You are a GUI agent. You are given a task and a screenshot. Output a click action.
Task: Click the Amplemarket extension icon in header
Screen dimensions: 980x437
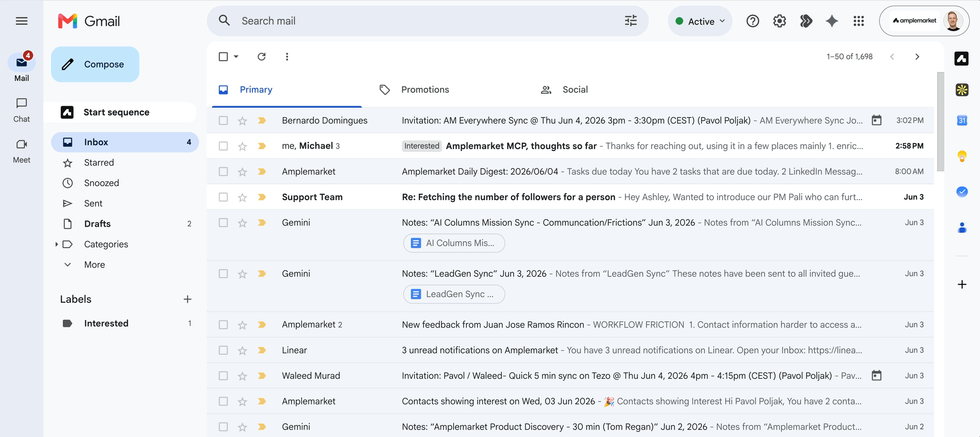coord(806,21)
